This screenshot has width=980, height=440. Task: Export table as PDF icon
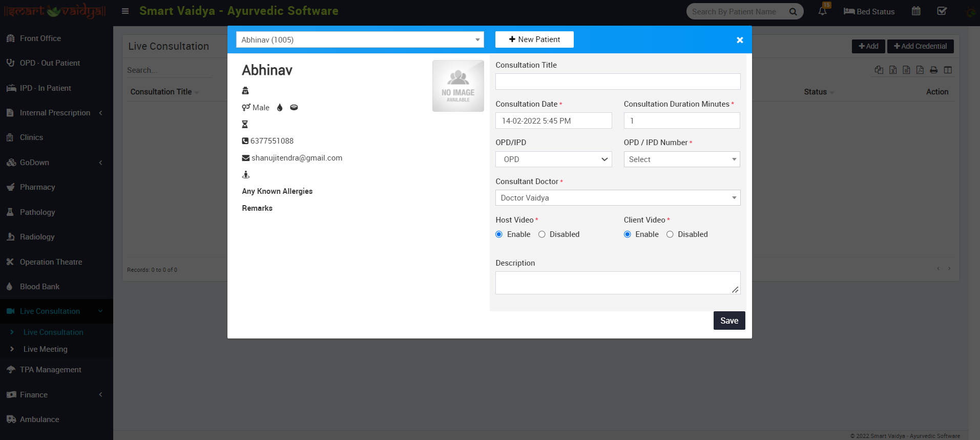point(920,70)
